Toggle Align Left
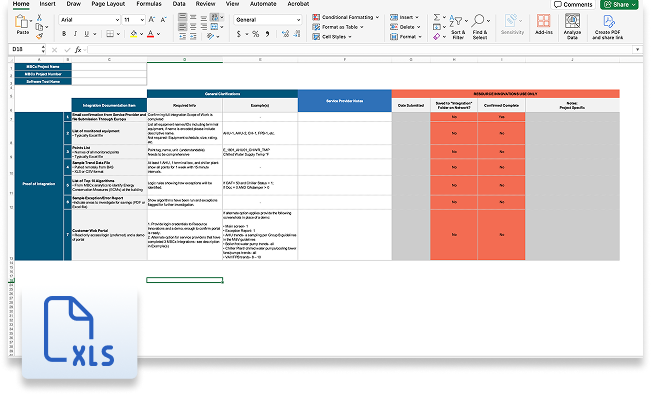This screenshot has width=651, height=395. click(x=182, y=27)
